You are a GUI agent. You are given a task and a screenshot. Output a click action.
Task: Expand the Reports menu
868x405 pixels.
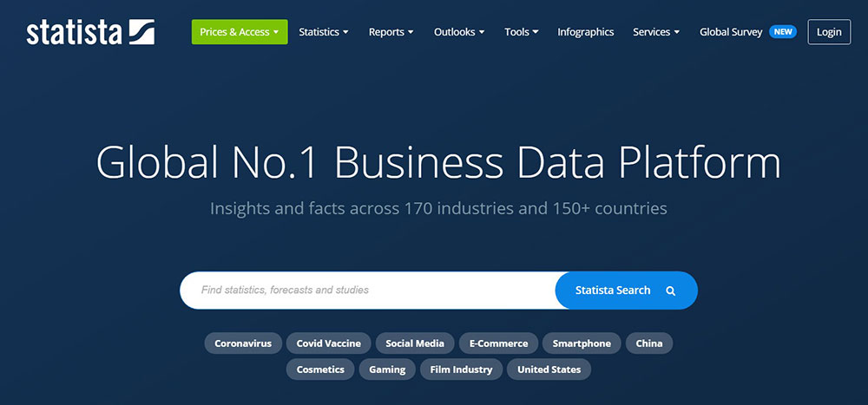(391, 32)
